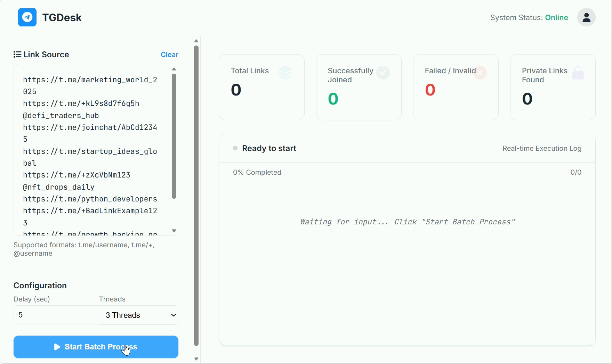The height and width of the screenshot is (364, 612).
Task: Click the Telegram logo in the header
Action: tap(27, 17)
